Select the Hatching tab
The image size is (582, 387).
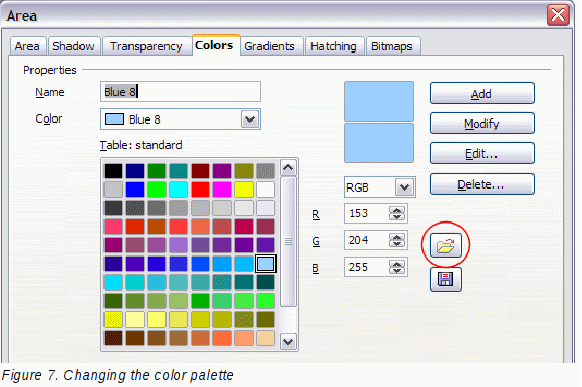pos(333,46)
